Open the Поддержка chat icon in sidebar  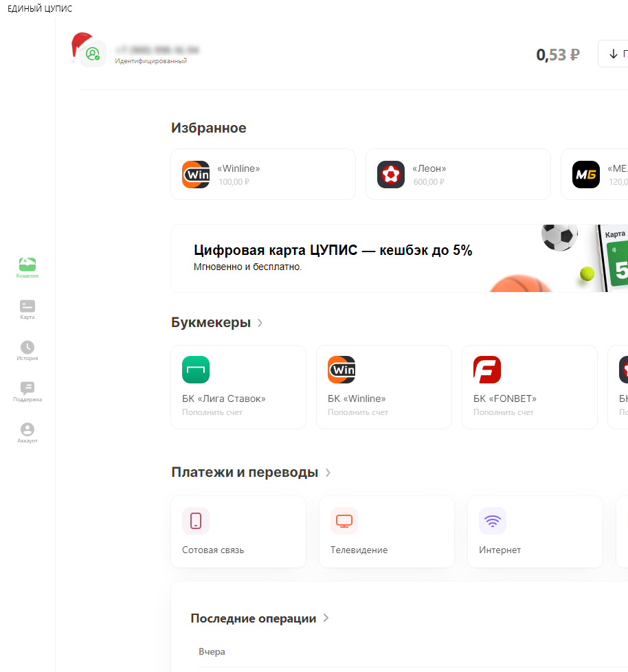click(x=27, y=388)
